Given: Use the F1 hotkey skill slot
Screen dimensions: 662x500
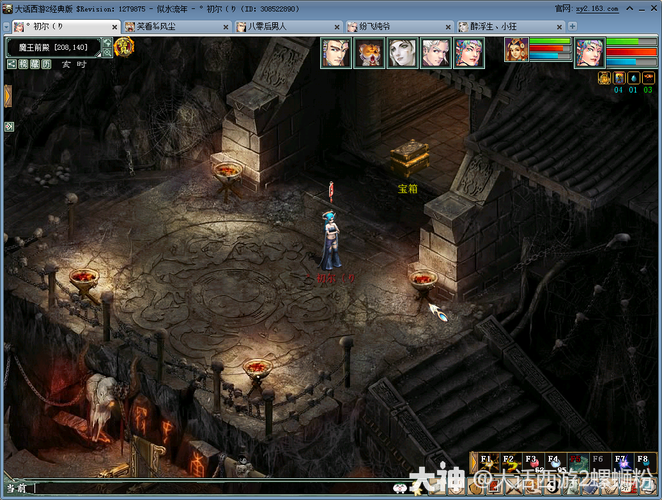Looking at the screenshot, I should pos(488,463).
